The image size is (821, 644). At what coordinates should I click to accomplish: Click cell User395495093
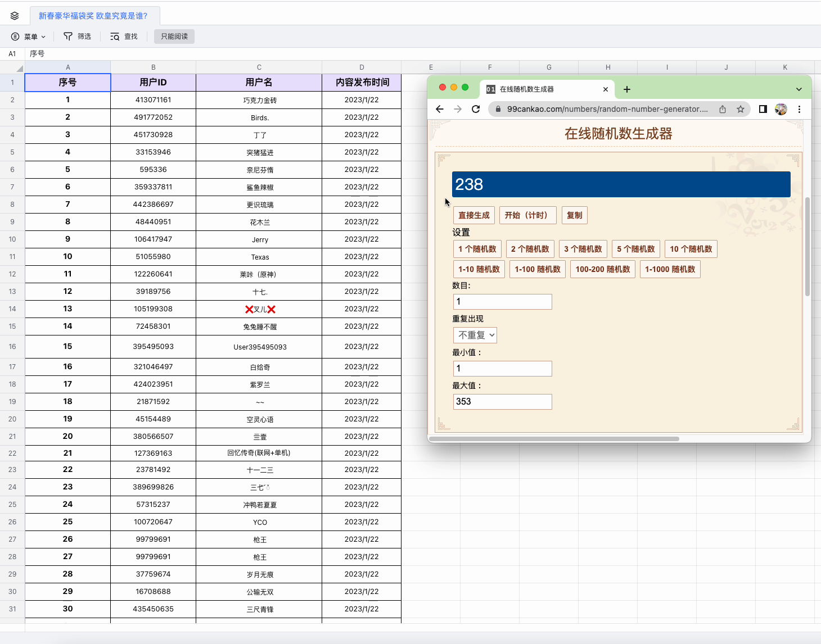pyautogui.click(x=259, y=347)
